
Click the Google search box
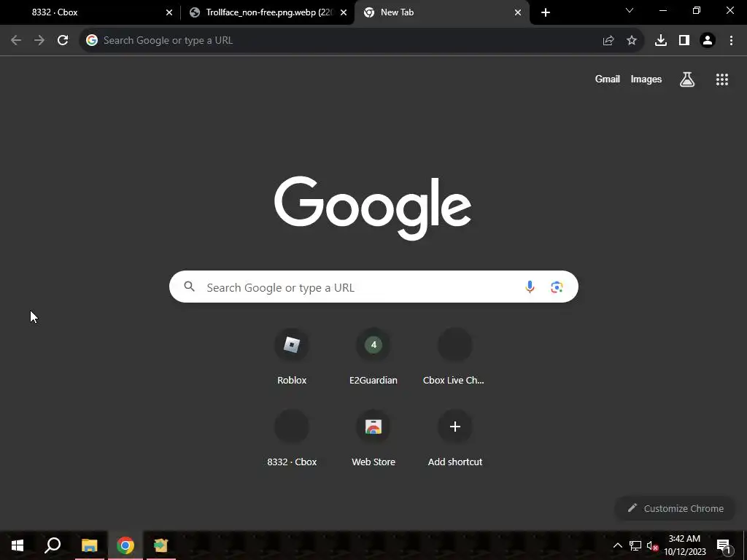coord(373,287)
